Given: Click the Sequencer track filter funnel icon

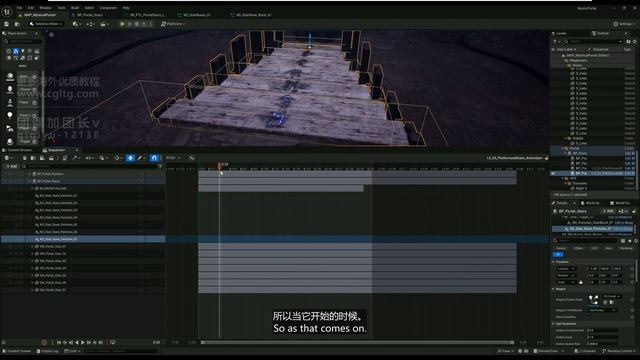Looking at the screenshot, I should 160,166.
